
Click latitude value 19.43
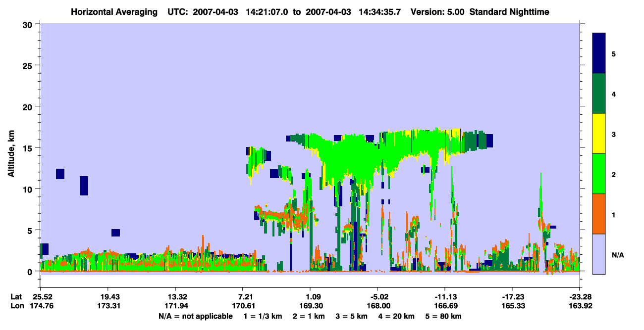108,296
